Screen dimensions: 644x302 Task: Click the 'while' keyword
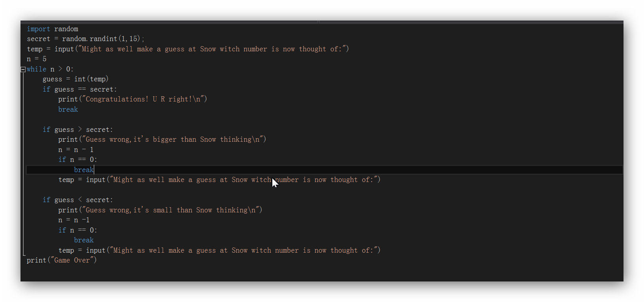(x=37, y=69)
